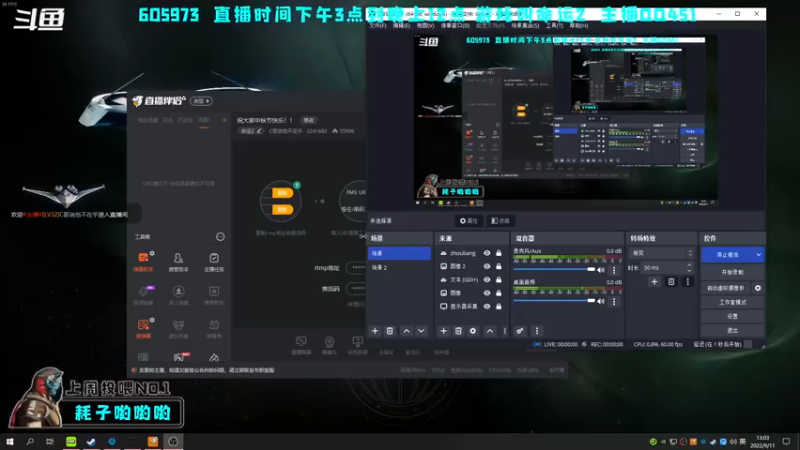This screenshot has width=800, height=450.
Task: Click the stop streaming button
Action: click(728, 255)
